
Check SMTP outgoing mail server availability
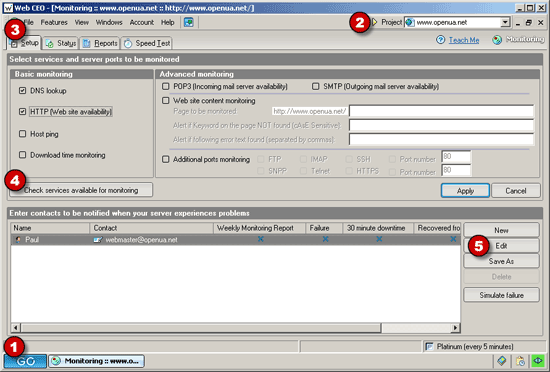click(x=316, y=86)
